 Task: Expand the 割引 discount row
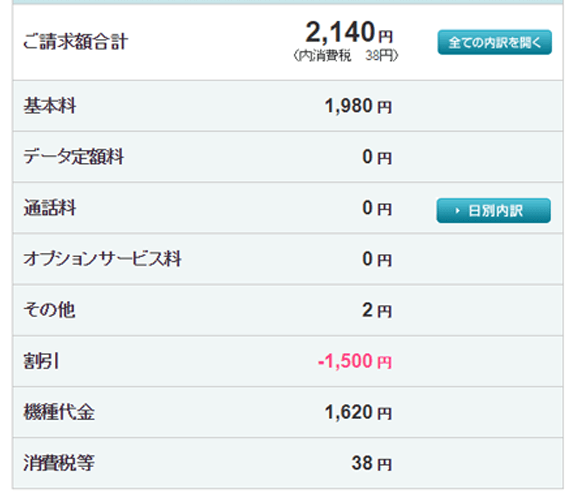coord(288,361)
